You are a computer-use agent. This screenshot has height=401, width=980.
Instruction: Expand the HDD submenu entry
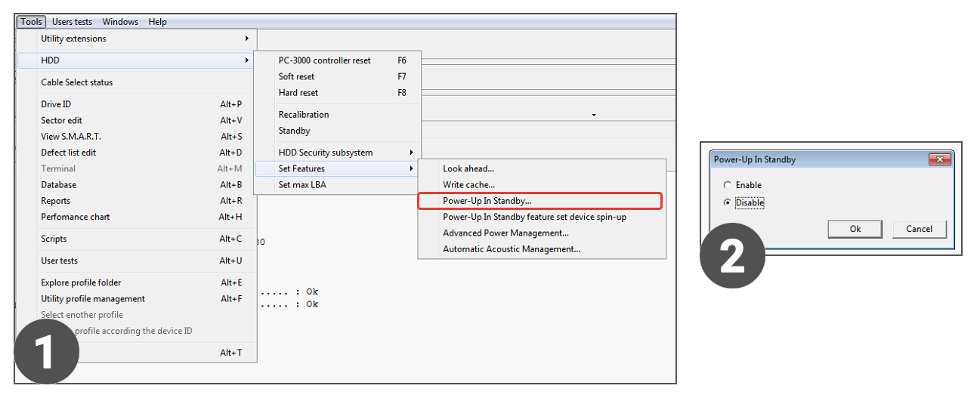tap(136, 60)
